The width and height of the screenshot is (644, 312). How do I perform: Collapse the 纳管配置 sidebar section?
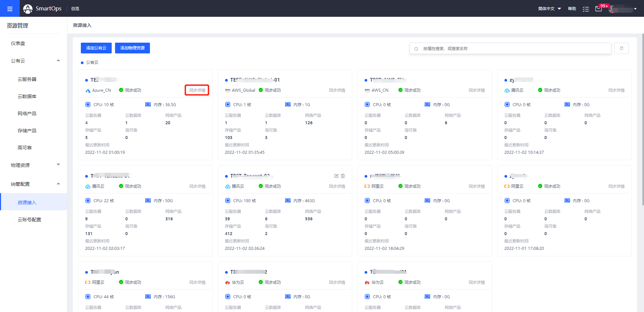(58, 184)
